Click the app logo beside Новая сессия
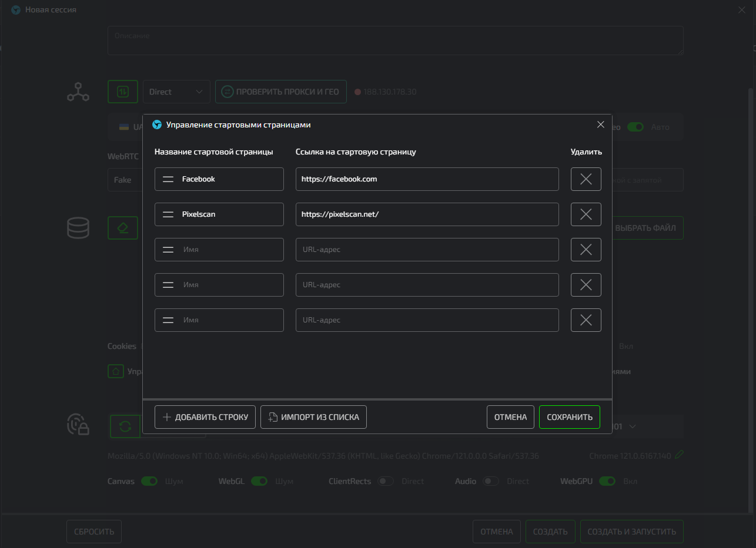The height and width of the screenshot is (548, 756). tap(16, 10)
